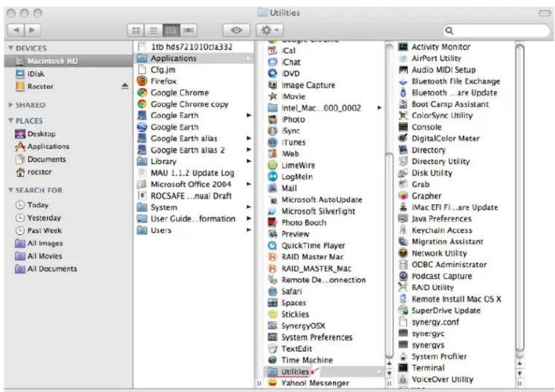The width and height of the screenshot is (555, 392).
Task: Show Today search in sidebar
Action: point(38,205)
